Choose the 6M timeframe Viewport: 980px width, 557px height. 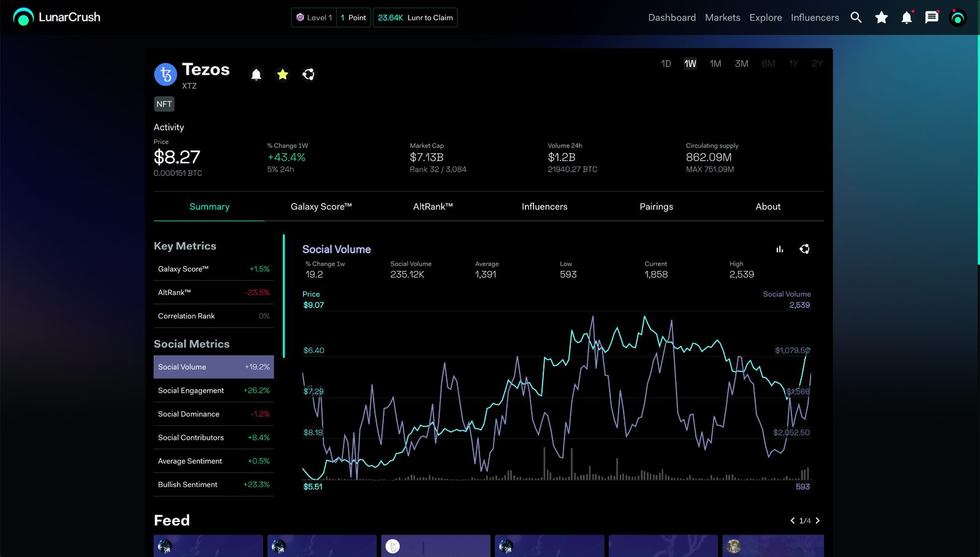[769, 64]
